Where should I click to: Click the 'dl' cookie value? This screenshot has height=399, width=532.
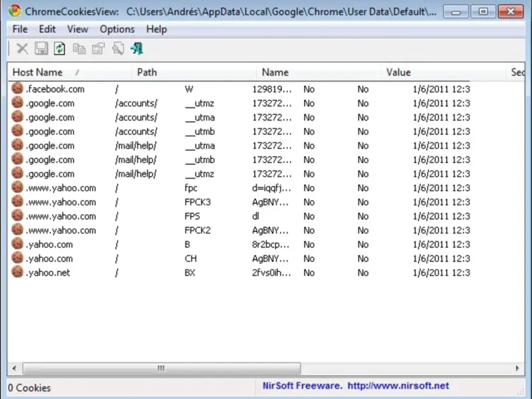click(255, 216)
